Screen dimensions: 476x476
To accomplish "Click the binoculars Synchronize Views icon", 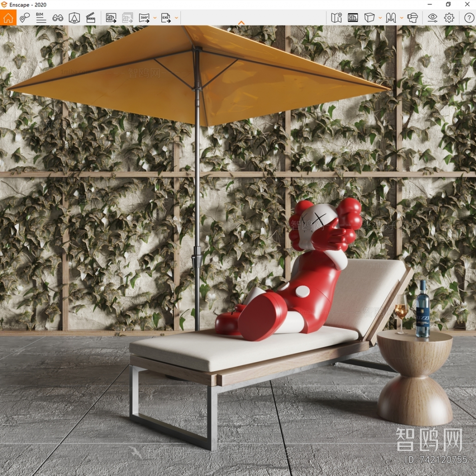I will pos(58,18).
